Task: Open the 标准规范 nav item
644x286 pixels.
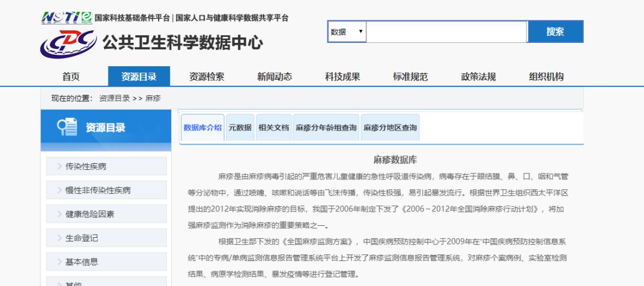Action: [410, 77]
